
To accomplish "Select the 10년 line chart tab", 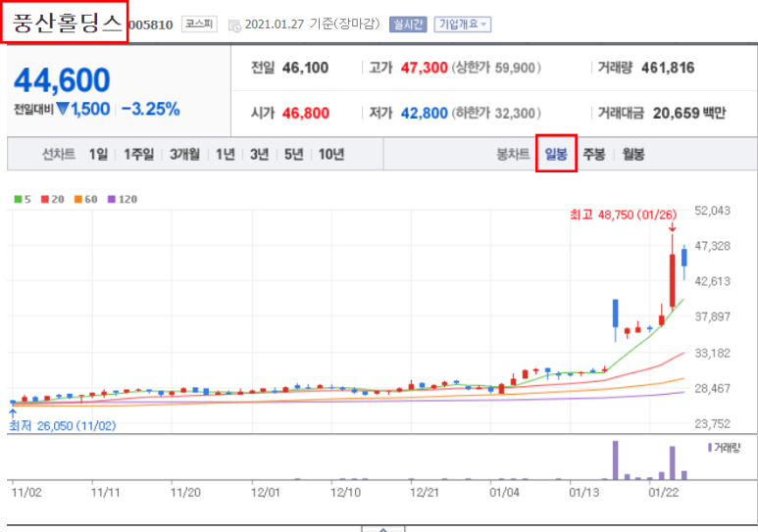I will pos(331,155).
